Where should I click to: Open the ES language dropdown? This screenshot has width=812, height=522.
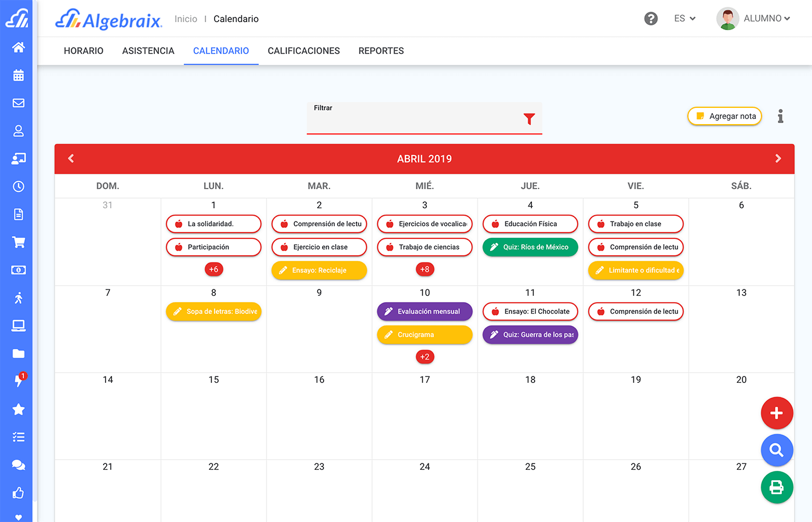pos(684,18)
